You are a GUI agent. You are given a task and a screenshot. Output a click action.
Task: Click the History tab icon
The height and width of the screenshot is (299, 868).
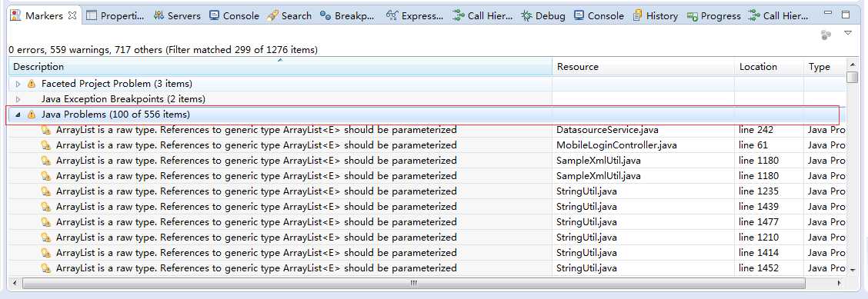pos(638,15)
